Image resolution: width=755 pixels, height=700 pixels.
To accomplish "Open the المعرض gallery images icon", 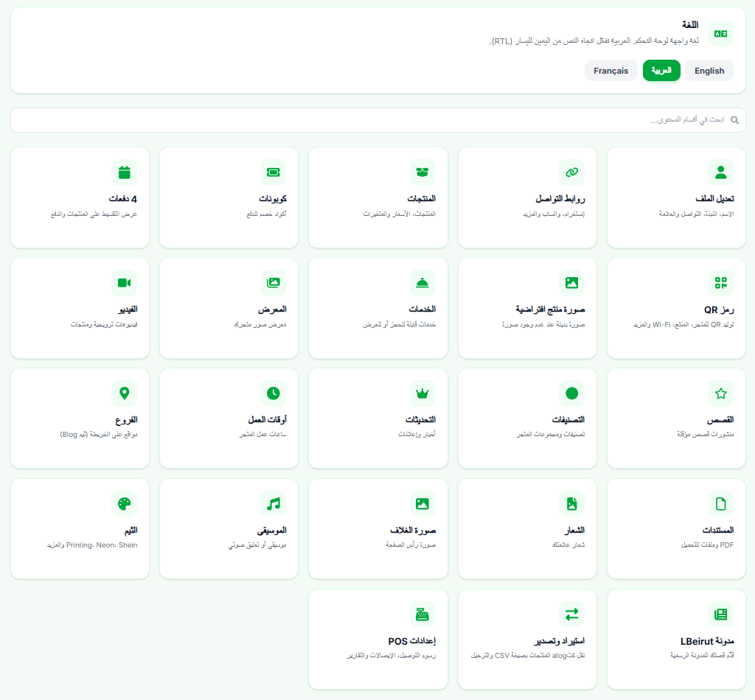I will click(x=273, y=283).
